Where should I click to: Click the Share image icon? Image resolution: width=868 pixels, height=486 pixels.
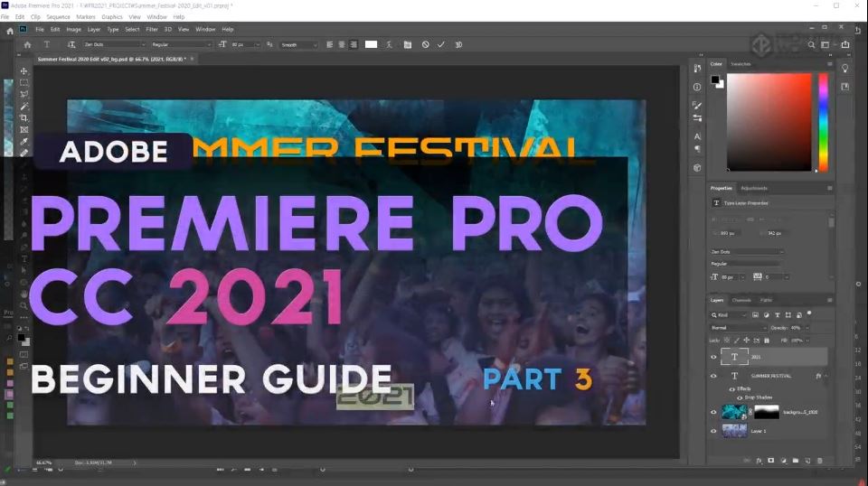click(845, 45)
